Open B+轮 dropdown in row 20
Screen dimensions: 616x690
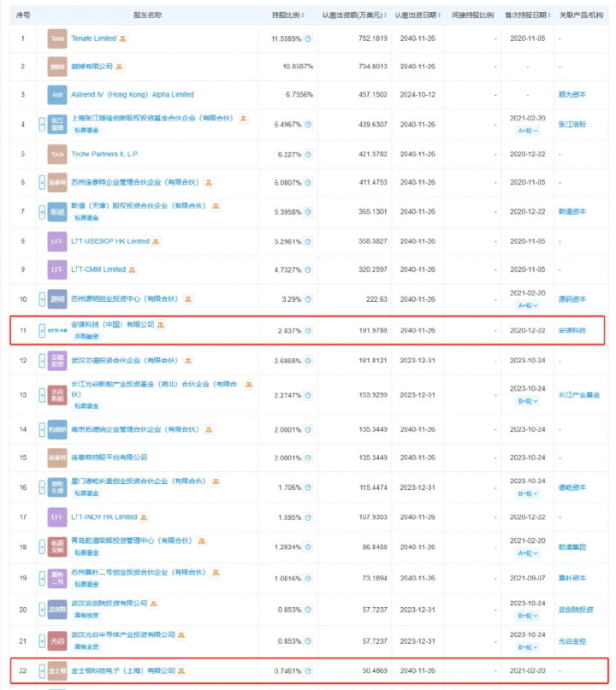(x=528, y=616)
